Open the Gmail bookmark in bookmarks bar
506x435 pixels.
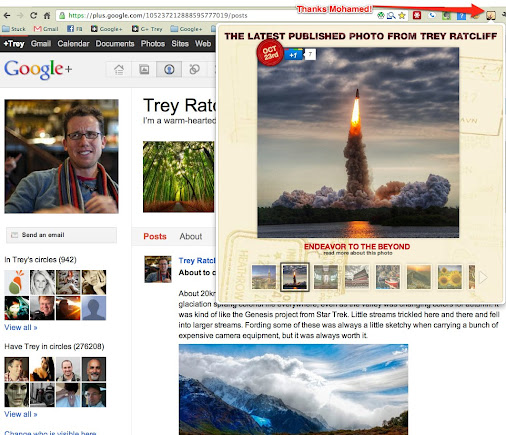click(x=46, y=29)
